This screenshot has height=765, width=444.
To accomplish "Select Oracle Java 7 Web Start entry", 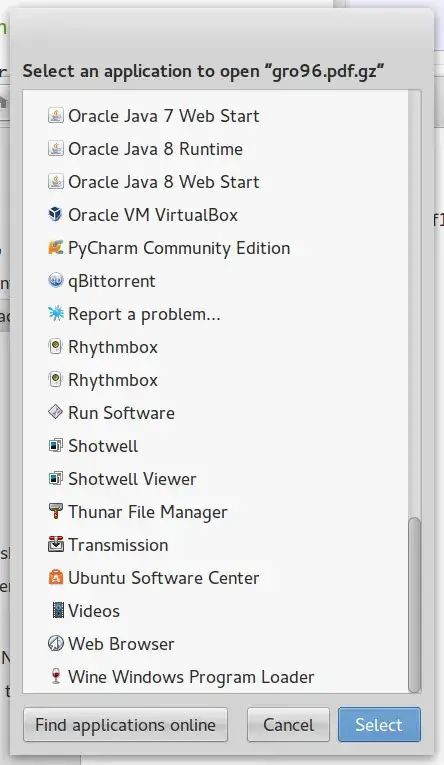I will 215,116.
